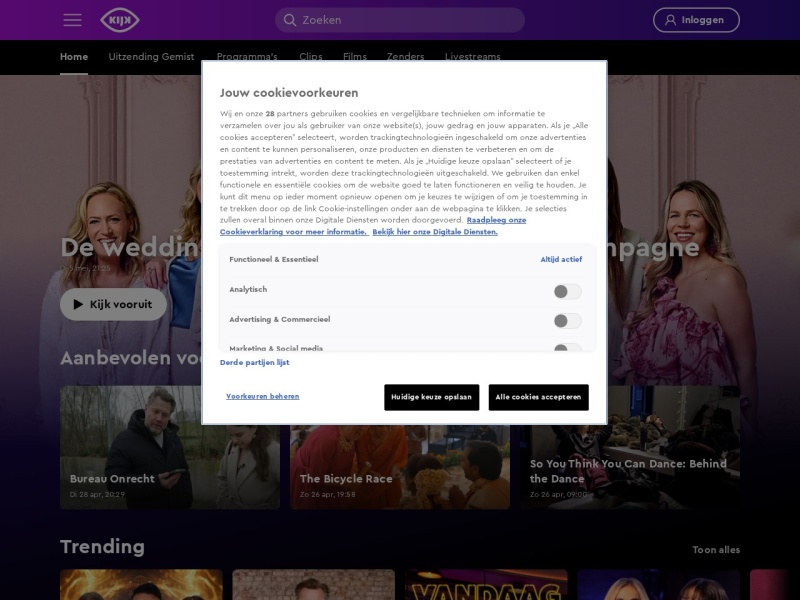
Task: Enable the Analytisch cookie toggle
Action: [x=567, y=291]
